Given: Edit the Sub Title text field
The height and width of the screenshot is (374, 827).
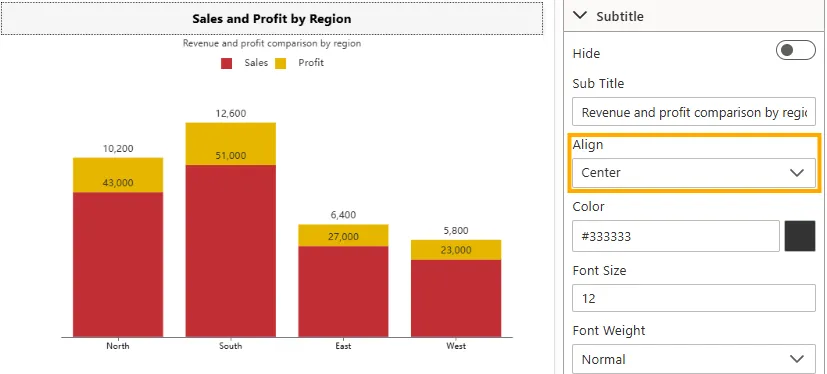Looking at the screenshot, I should click(694, 112).
